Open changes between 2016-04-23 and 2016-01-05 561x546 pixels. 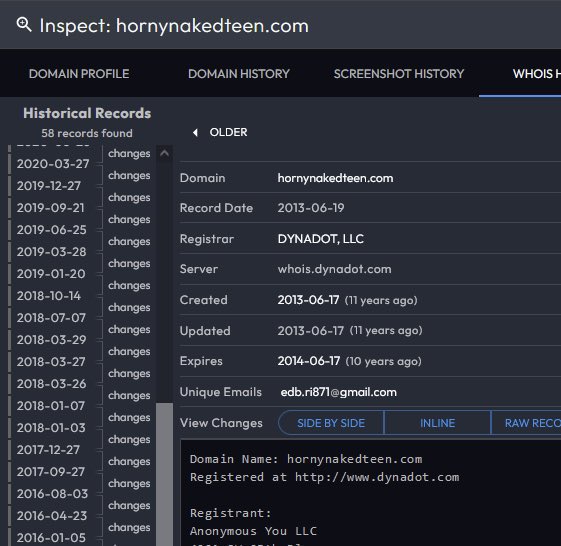point(129,527)
